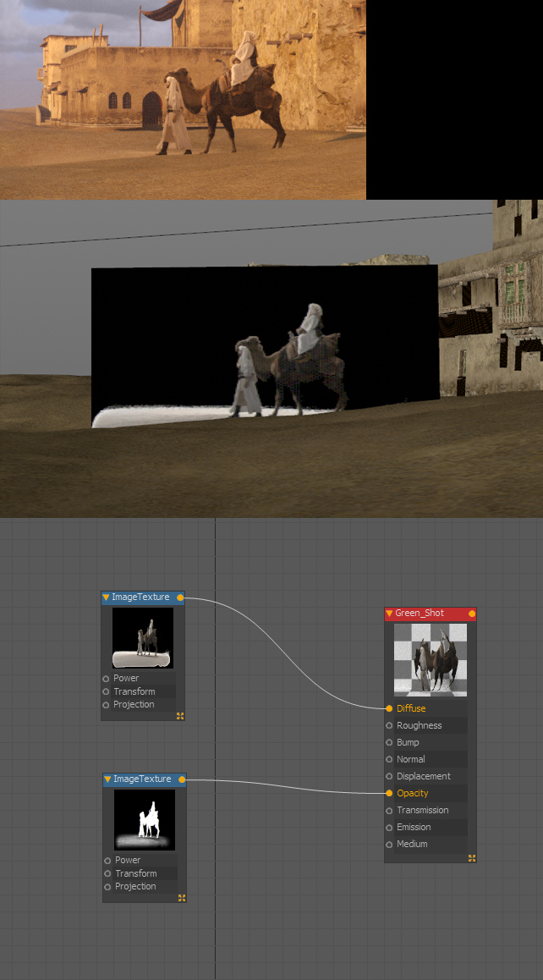The height and width of the screenshot is (980, 543).
Task: Select the white silhouette mask ImageTexture thumbnail
Action: tap(145, 820)
